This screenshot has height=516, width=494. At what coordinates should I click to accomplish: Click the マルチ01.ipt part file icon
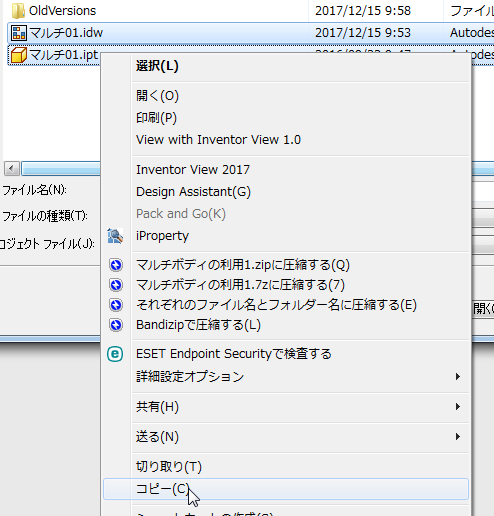[x=19, y=55]
